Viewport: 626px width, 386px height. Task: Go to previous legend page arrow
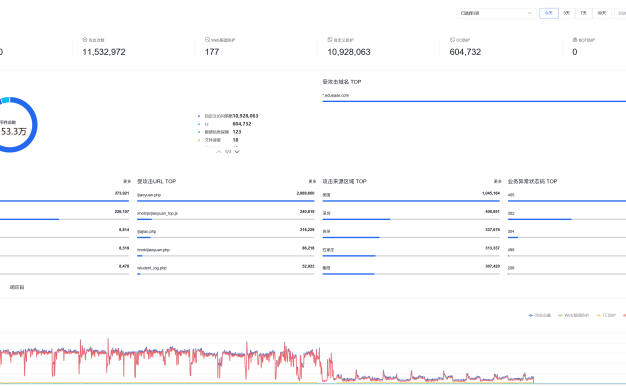[x=218, y=152]
